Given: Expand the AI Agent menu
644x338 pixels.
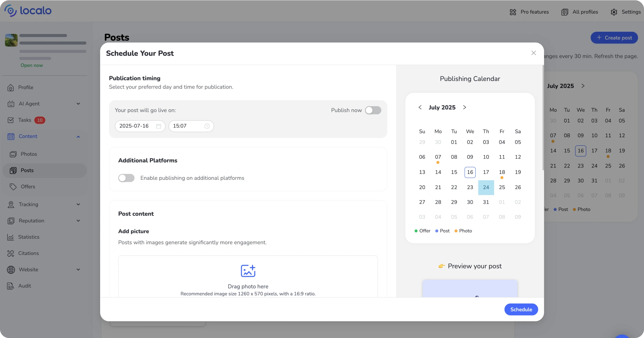Looking at the screenshot, I should pyautogui.click(x=78, y=104).
